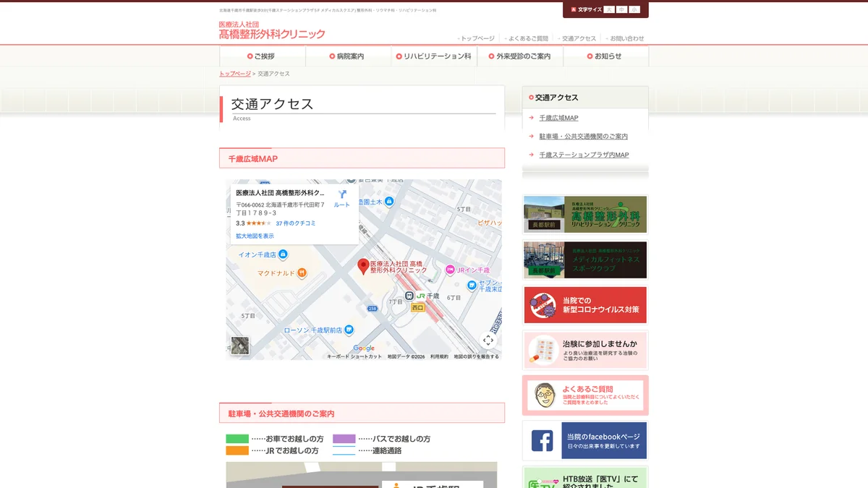The height and width of the screenshot is (488, 868).
Task: Click the 千歳 train station icon
Action: click(x=409, y=296)
